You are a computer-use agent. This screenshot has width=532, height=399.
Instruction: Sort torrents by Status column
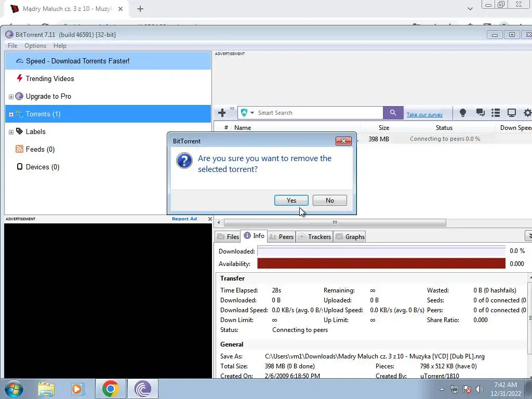[x=444, y=128]
